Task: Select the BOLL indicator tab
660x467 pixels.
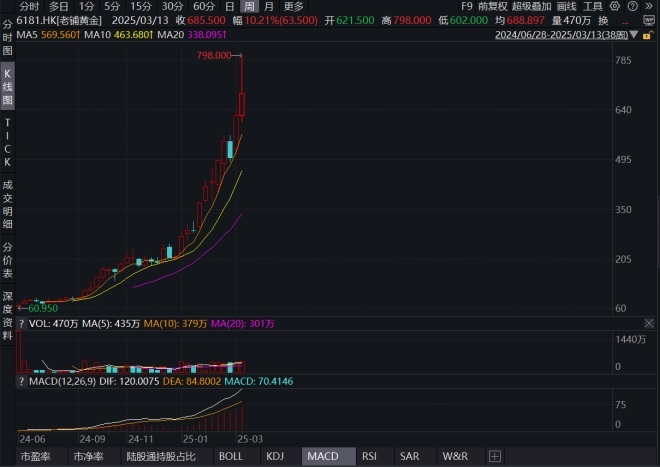Action: (230, 456)
